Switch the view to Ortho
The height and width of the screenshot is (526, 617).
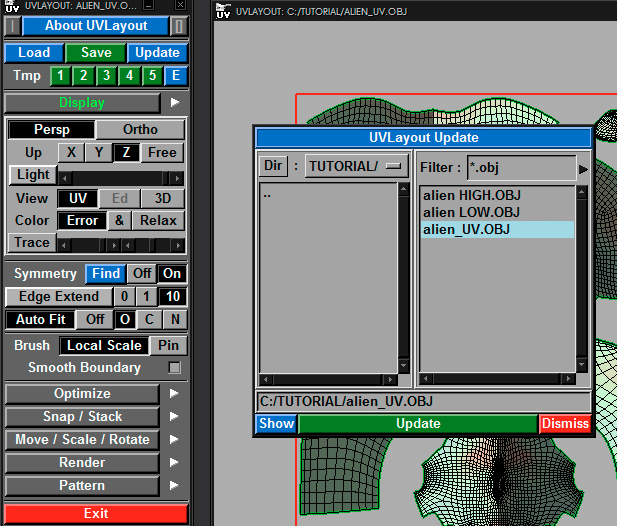tap(140, 130)
